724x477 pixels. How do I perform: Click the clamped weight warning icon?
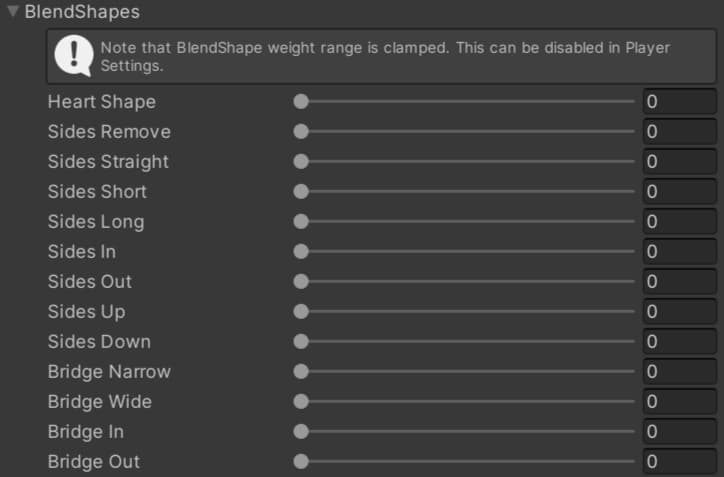click(x=75, y=56)
